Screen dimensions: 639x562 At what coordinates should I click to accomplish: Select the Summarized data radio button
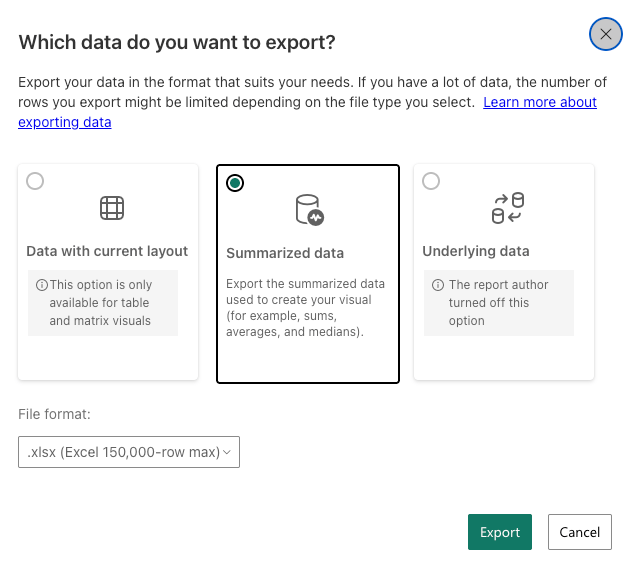(x=235, y=183)
